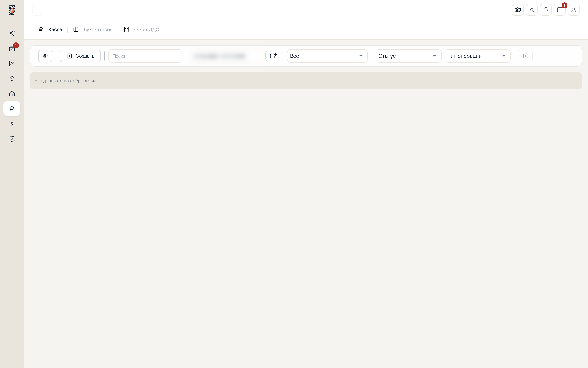Open the calendar date picker

tap(272, 56)
